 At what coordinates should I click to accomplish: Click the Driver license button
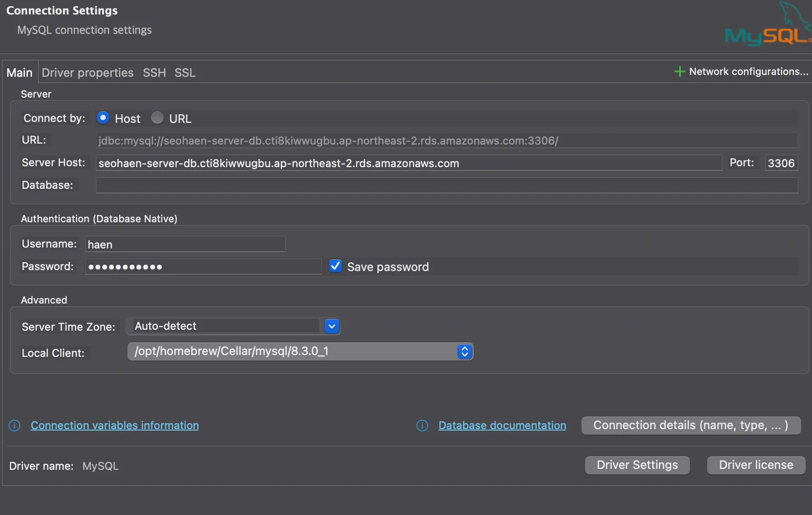click(x=756, y=465)
